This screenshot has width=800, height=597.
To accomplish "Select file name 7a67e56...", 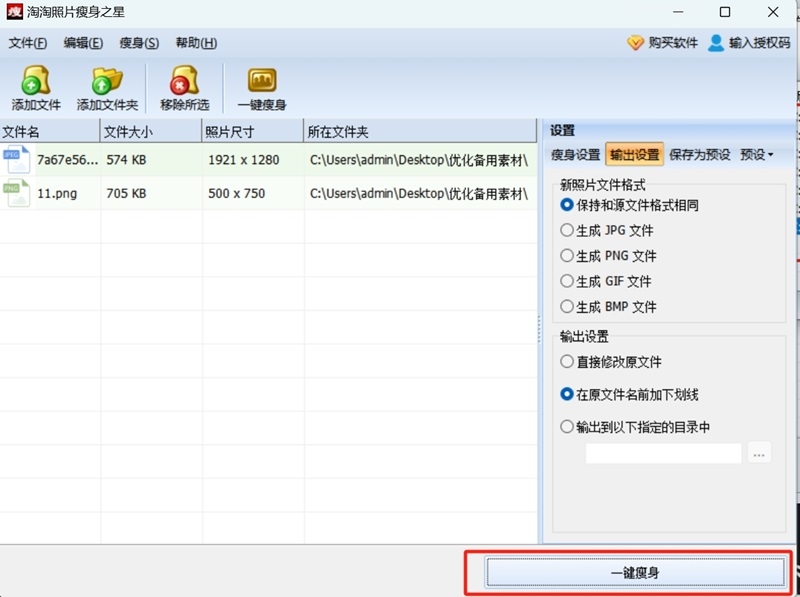I will click(x=67, y=160).
